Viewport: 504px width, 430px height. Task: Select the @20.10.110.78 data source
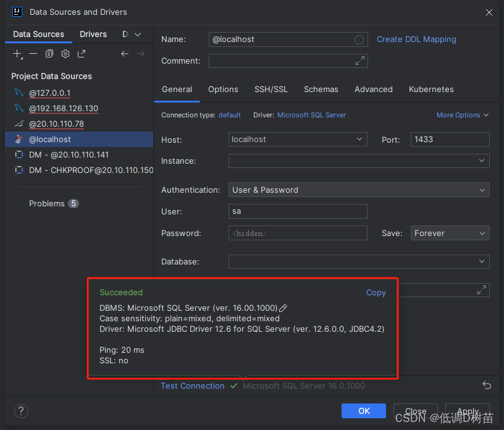[79, 124]
